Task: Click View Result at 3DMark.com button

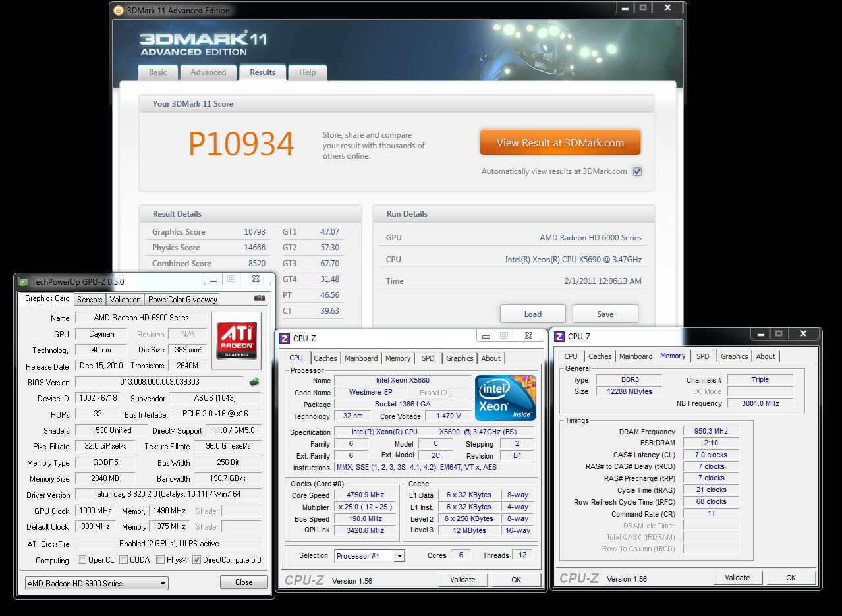Action: [560, 142]
